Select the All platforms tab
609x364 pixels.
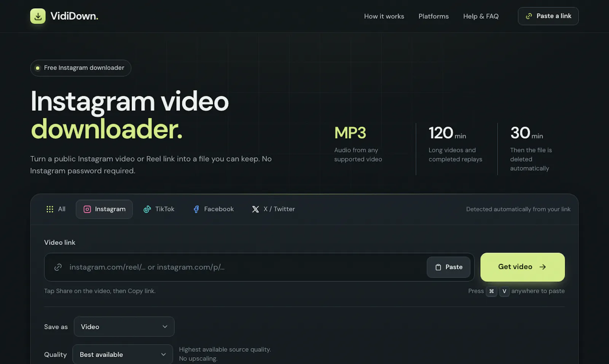coord(56,209)
